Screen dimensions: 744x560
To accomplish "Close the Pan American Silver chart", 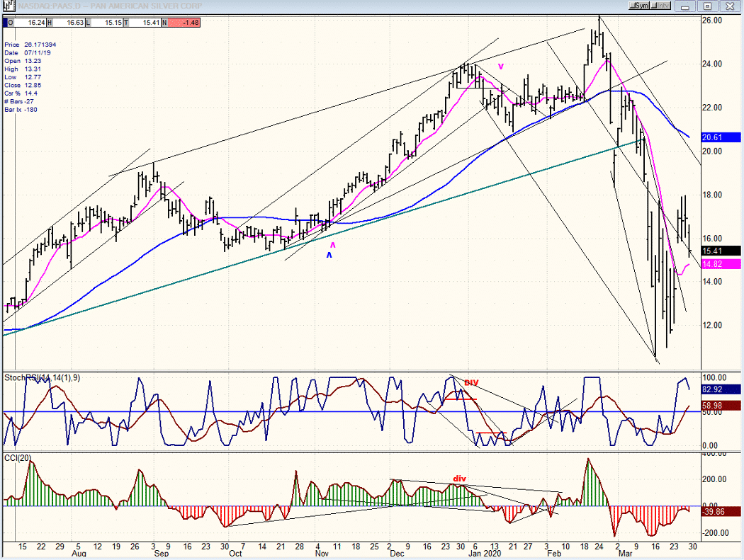I will 730,6.
